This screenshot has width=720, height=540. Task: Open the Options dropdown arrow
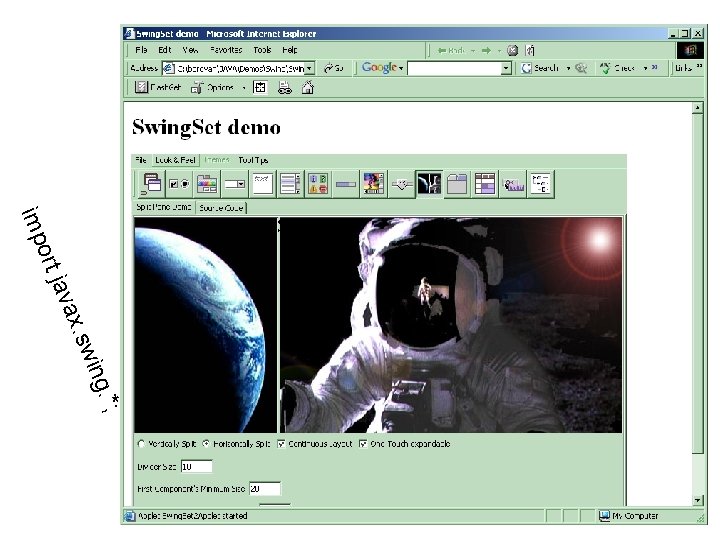tap(244, 87)
